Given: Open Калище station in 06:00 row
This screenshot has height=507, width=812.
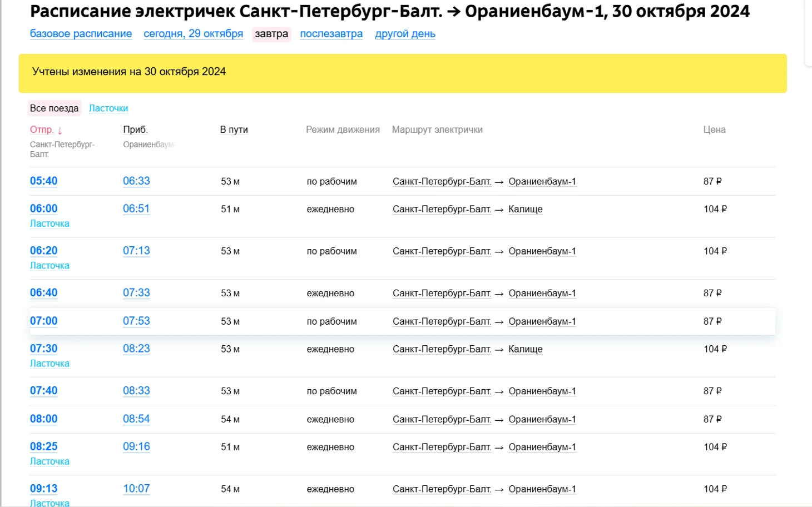Looking at the screenshot, I should [x=525, y=210].
